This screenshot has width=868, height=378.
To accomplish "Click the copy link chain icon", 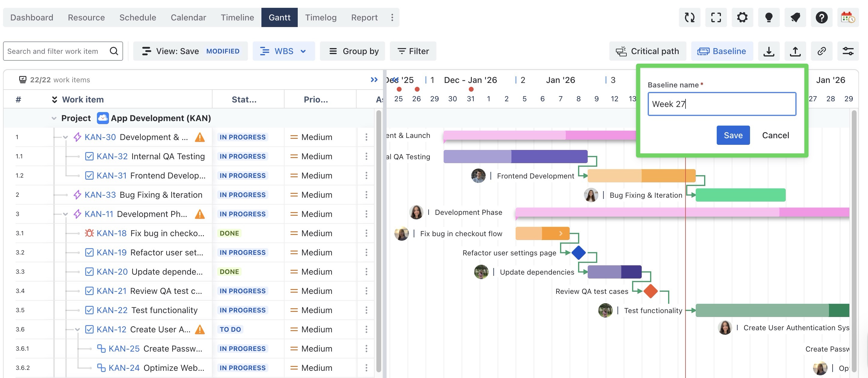I will pos(821,51).
